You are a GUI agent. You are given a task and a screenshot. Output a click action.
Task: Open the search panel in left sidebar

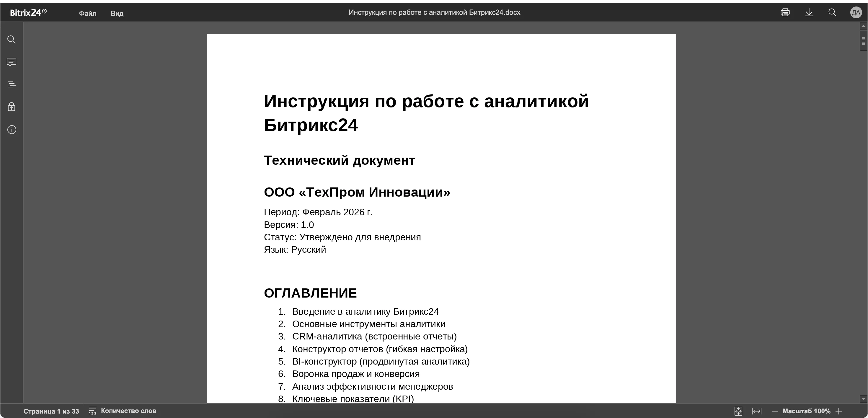click(x=12, y=39)
